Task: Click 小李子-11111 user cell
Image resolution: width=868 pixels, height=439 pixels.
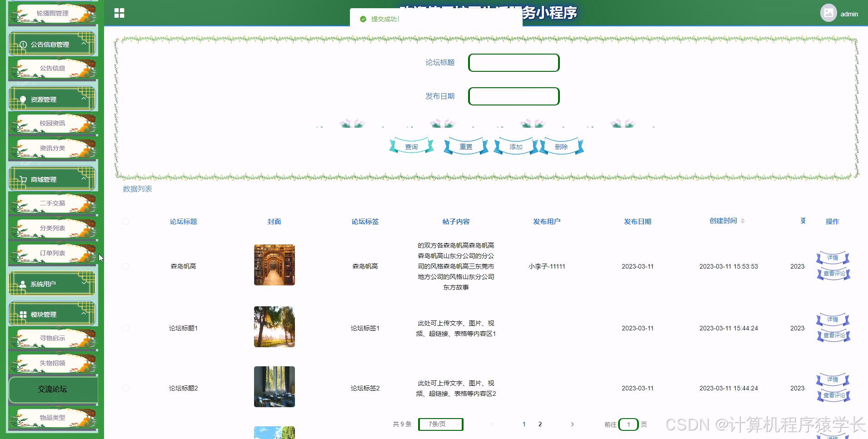Action: [547, 266]
